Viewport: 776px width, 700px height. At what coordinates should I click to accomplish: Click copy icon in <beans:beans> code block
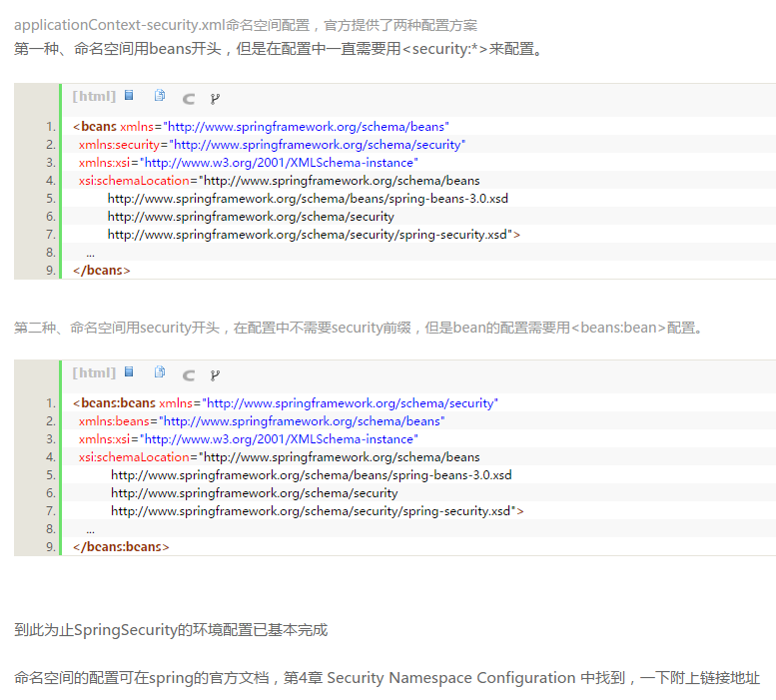coord(160,371)
